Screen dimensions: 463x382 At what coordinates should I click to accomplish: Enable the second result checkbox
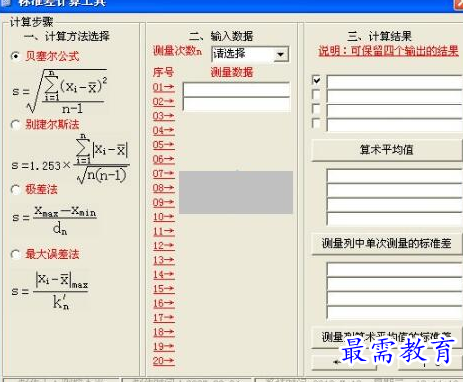click(x=316, y=95)
